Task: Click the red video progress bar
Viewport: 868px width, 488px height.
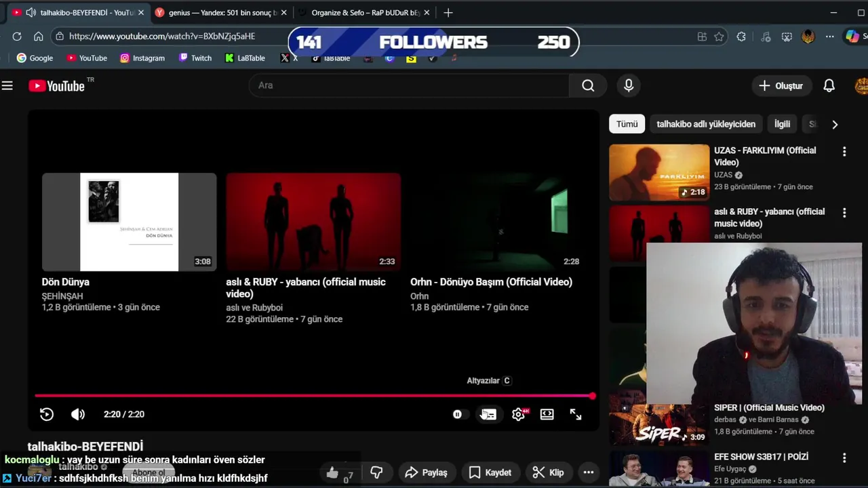Action: pos(314,396)
